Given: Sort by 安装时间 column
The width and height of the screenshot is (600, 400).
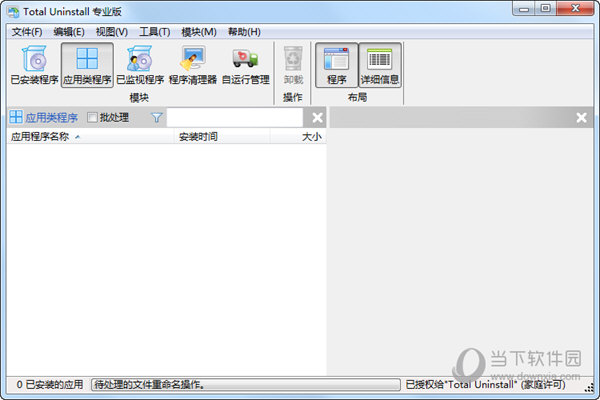Looking at the screenshot, I should click(222, 137).
